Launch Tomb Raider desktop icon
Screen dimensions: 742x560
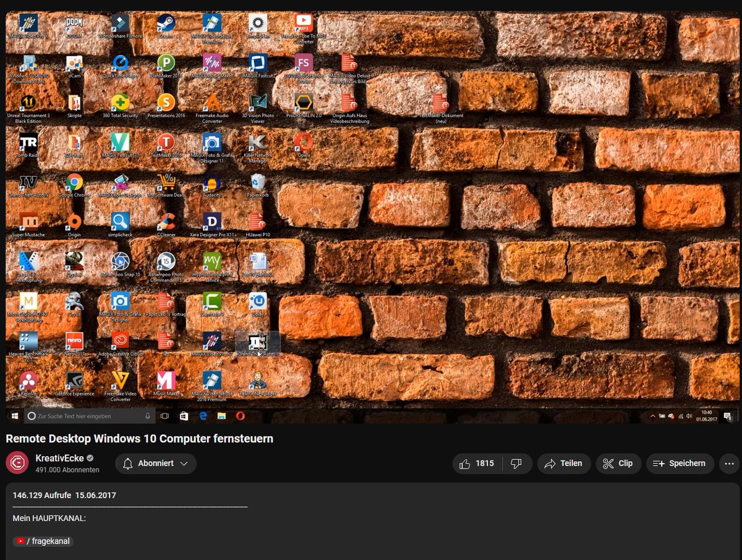click(28, 146)
